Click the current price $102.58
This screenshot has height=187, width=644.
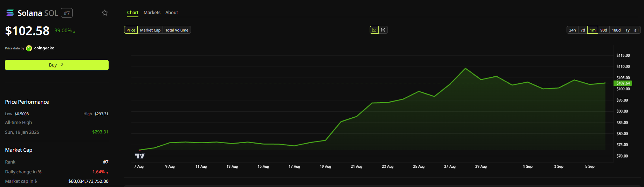pos(27,31)
